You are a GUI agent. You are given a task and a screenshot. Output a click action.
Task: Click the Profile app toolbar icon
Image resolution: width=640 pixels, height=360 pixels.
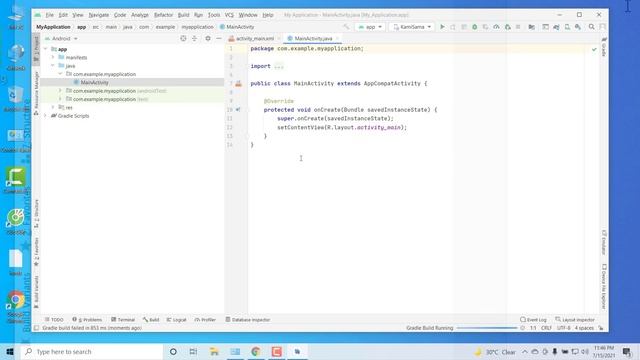[496, 27]
